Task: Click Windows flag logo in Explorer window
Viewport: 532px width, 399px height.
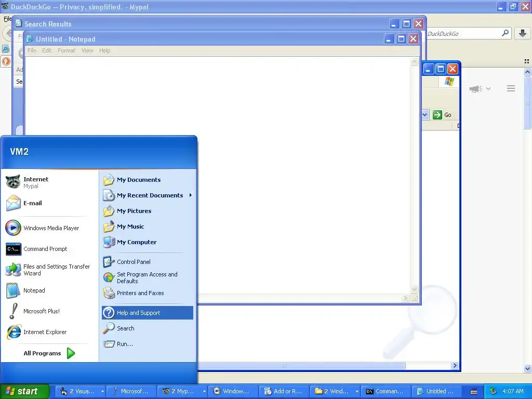Action: (449, 82)
